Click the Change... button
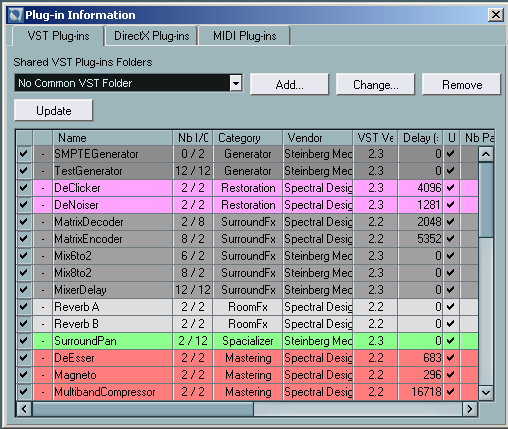Image resolution: width=508 pixels, height=429 pixels. (375, 85)
